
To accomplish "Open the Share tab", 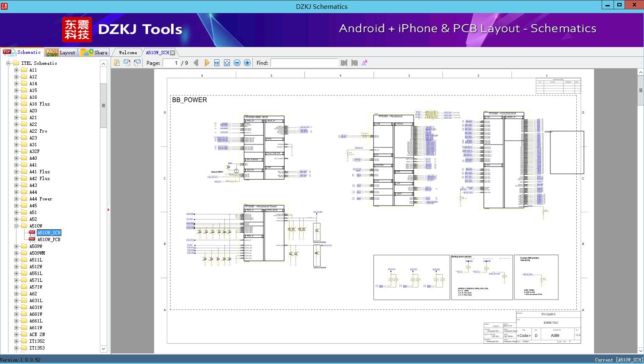I will (x=94, y=53).
